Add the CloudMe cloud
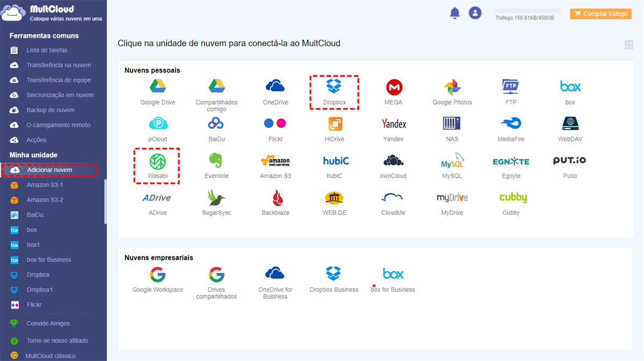 coord(393,198)
